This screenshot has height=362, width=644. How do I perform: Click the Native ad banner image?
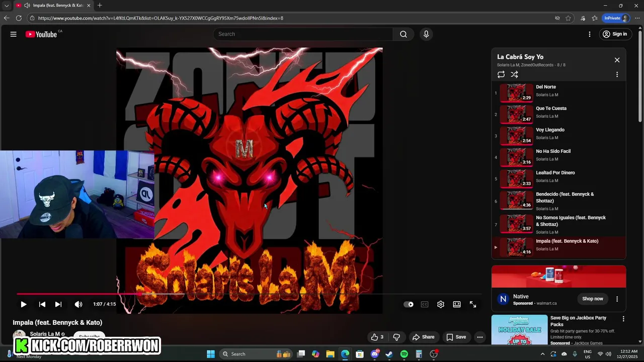(558, 277)
